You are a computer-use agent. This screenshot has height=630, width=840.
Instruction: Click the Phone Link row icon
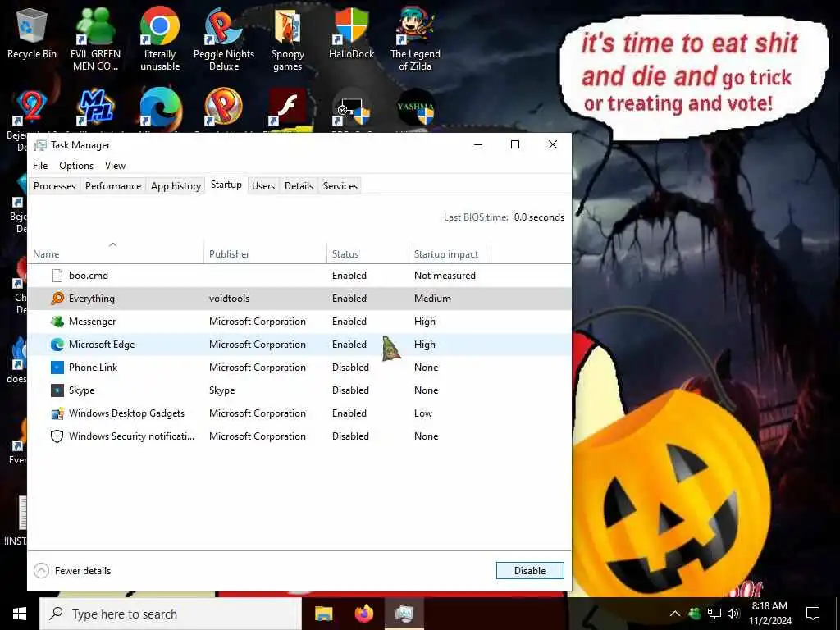(57, 367)
